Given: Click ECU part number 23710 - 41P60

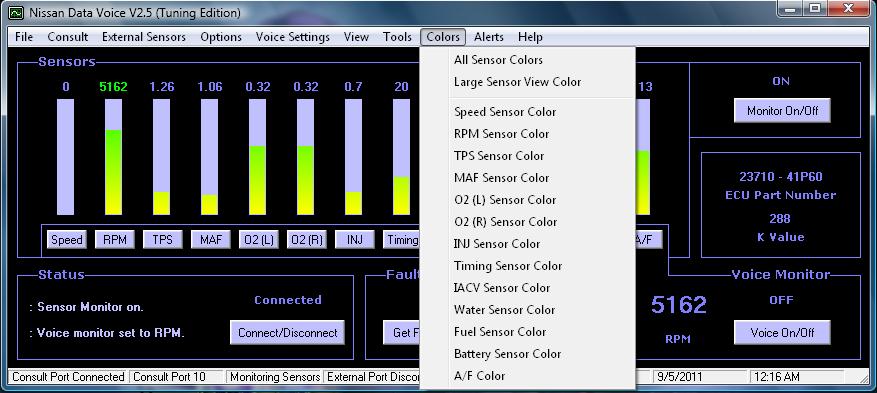Looking at the screenshot, I should pyautogui.click(x=781, y=177).
